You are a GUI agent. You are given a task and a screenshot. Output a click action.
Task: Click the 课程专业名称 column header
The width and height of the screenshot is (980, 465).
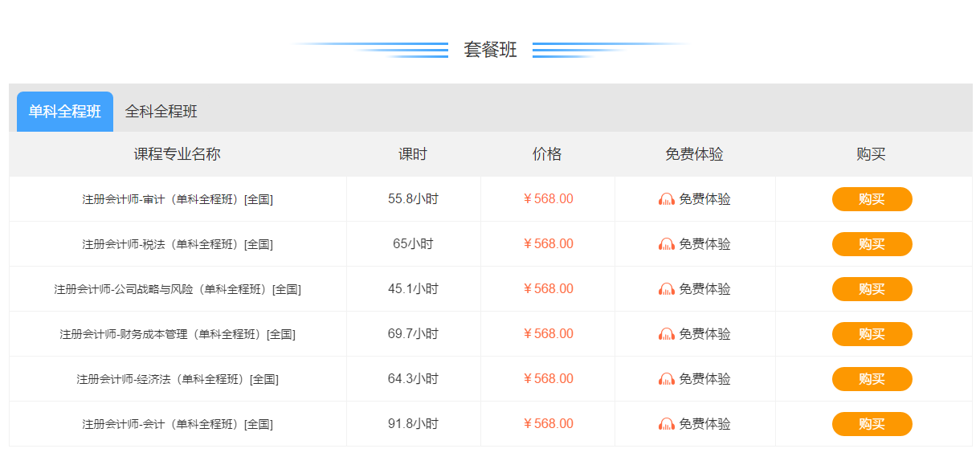[178, 154]
